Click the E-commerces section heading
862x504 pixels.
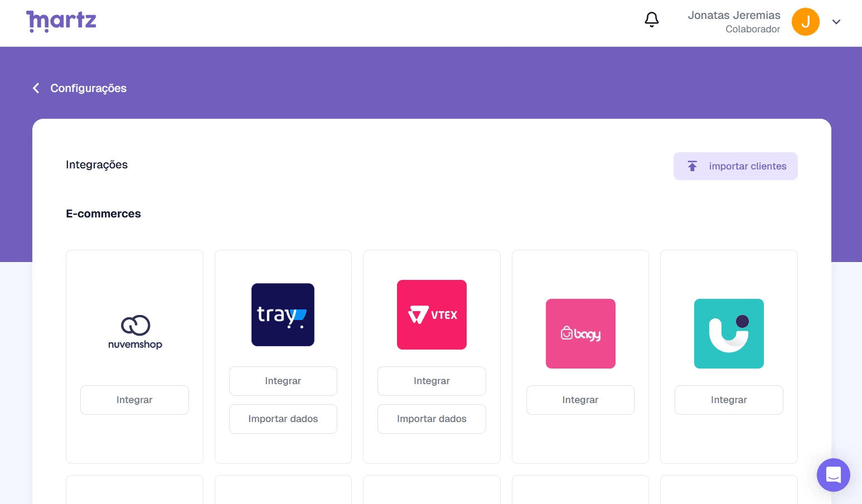coord(103,214)
